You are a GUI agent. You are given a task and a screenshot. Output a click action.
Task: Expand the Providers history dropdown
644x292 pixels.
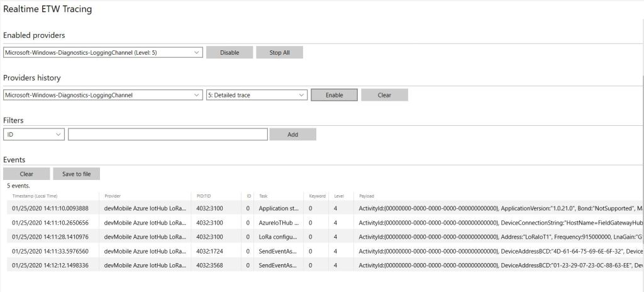tap(103, 95)
